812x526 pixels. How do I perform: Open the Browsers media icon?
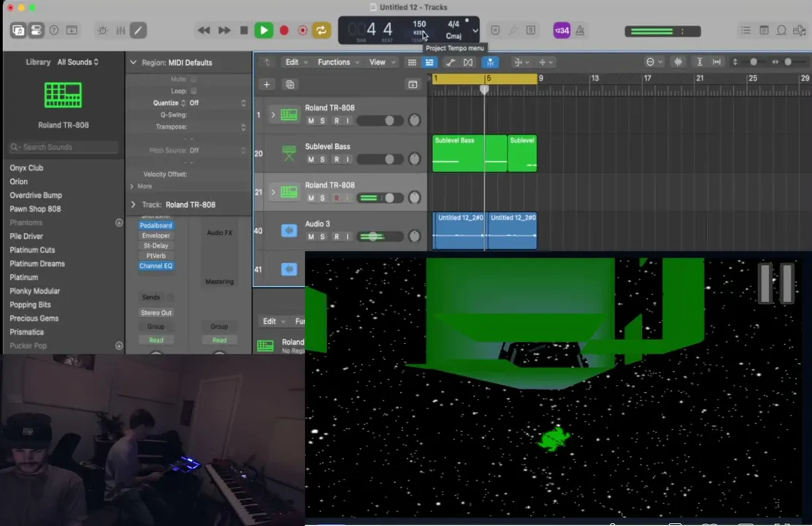click(799, 30)
